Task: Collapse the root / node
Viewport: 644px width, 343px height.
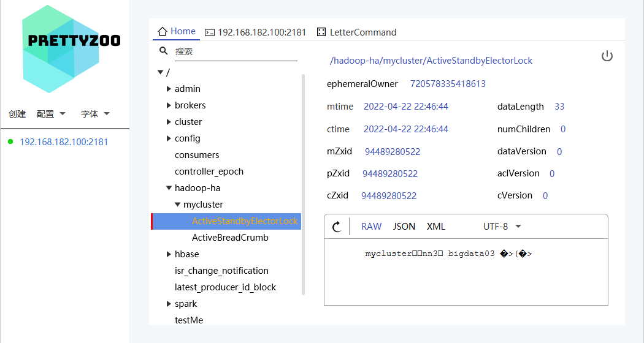Action: (x=160, y=72)
